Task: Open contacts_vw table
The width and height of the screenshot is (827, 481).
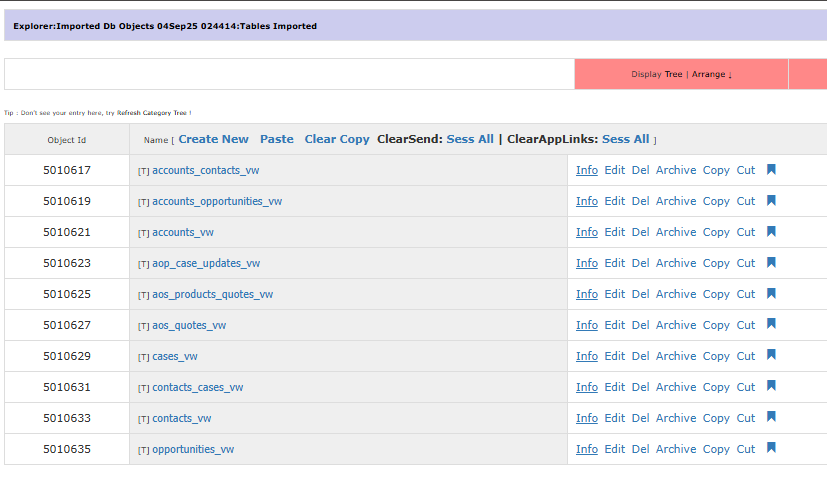Action: pyautogui.click(x=182, y=418)
